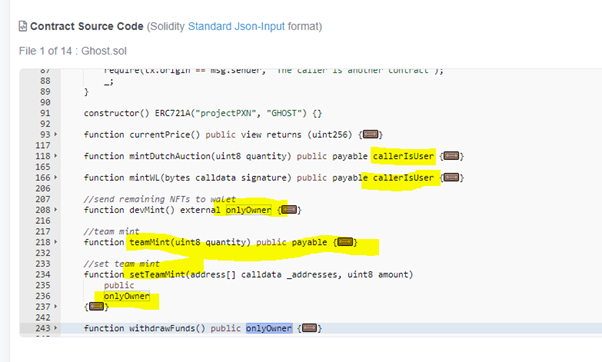The image size is (602, 362).
Task: Click "returns (uint256)" on line 93
Action: tap(309, 135)
